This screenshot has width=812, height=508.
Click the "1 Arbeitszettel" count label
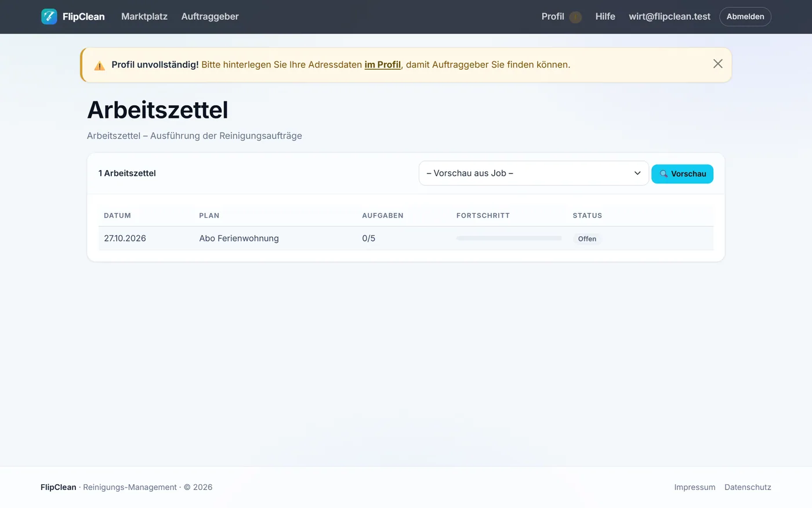pos(127,173)
